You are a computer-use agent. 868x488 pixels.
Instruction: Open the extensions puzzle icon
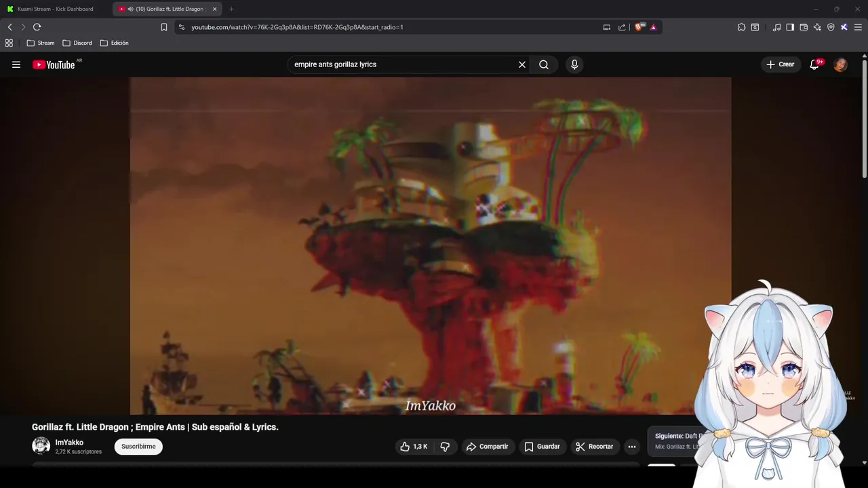pos(741,27)
